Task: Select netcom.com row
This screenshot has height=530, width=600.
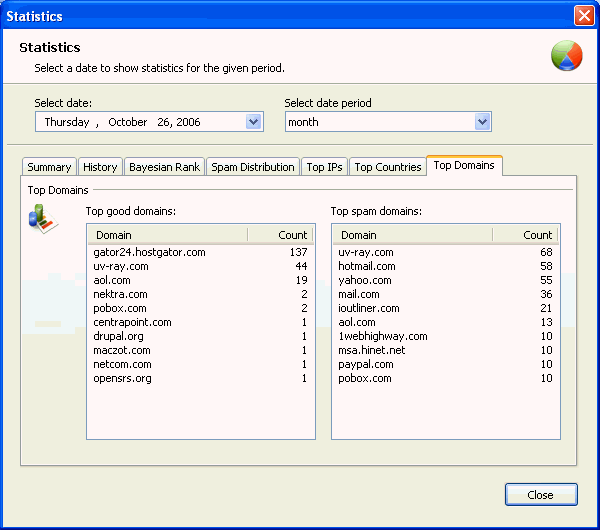Action: pos(201,364)
